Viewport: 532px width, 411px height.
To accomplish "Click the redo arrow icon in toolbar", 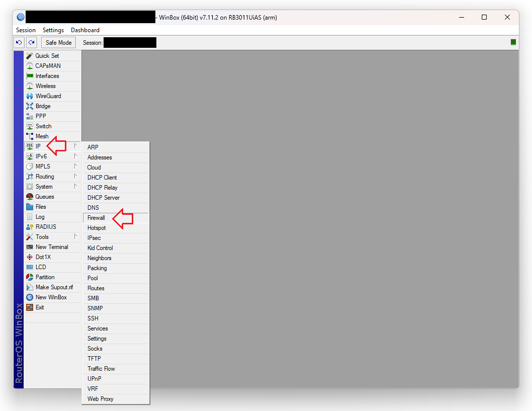I will pos(31,43).
